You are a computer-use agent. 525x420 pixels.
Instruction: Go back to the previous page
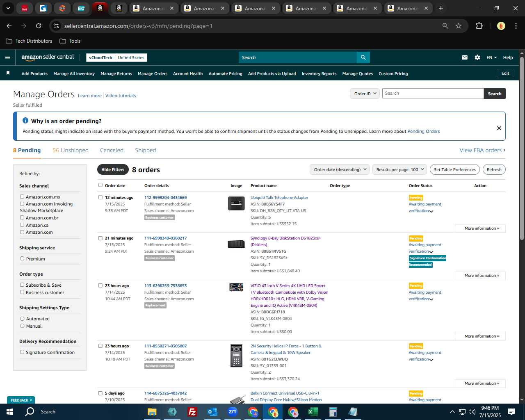pos(9,26)
